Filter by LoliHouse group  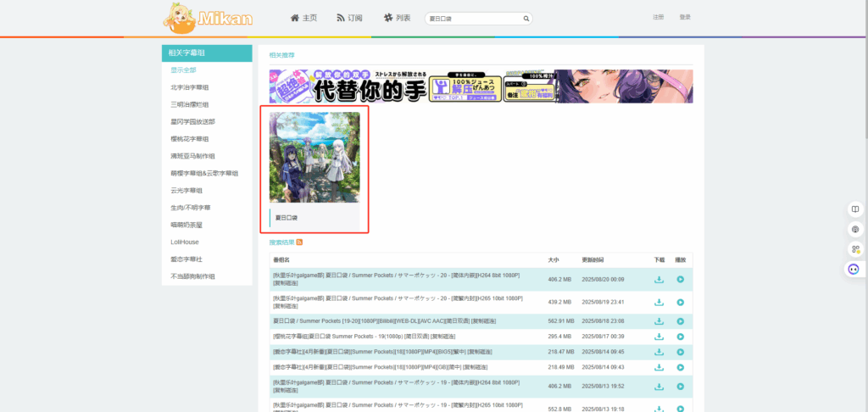[x=185, y=242]
